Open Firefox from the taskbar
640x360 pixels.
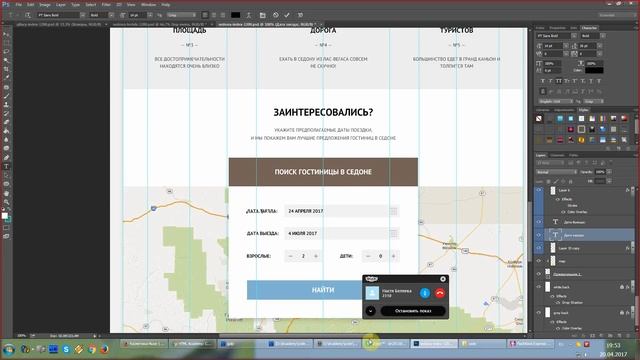point(104,349)
